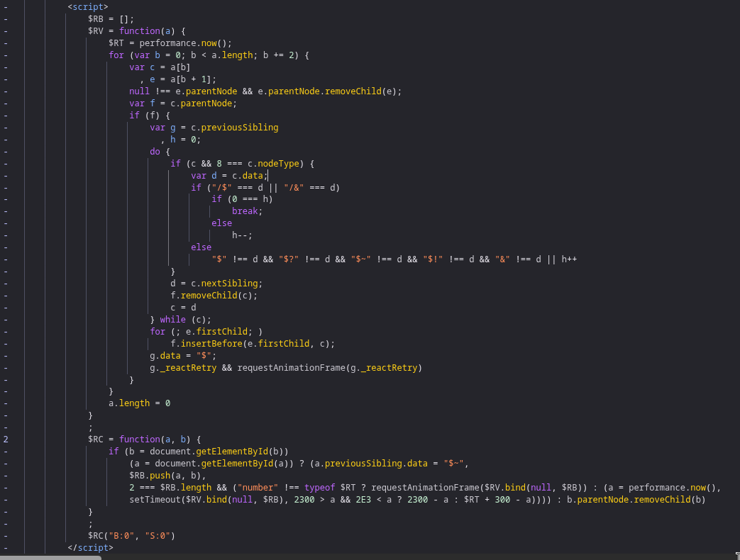740x560 pixels.
Task: Click "performance.now()" on the $RT assignment line
Action: (177, 43)
